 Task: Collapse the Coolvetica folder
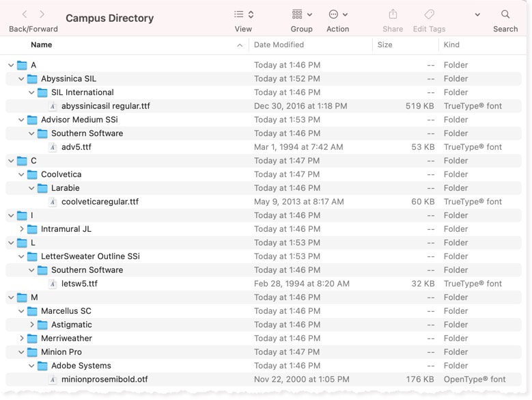click(x=21, y=174)
